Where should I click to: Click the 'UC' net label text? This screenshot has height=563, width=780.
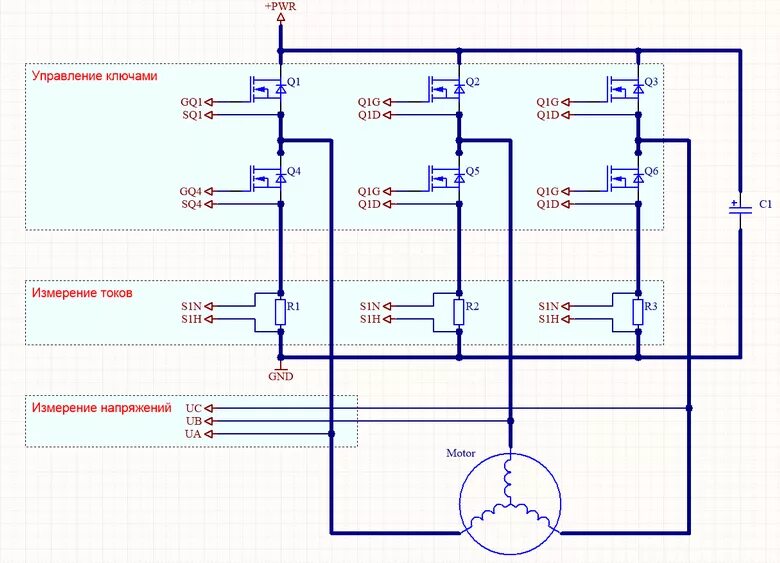point(194,408)
